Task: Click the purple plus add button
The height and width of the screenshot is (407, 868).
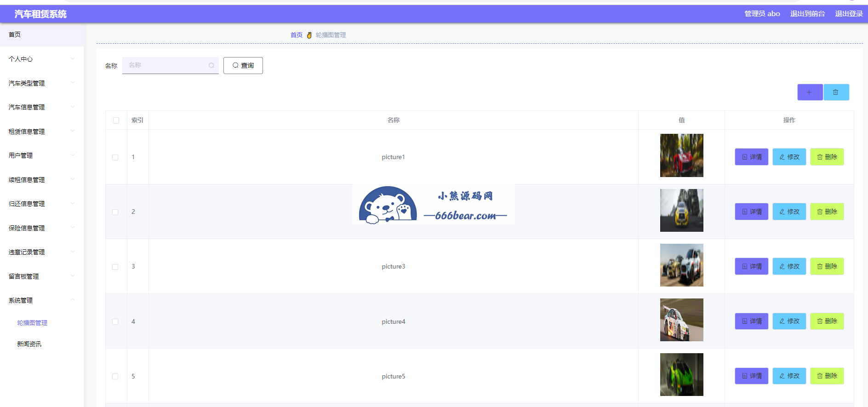Action: (x=810, y=92)
